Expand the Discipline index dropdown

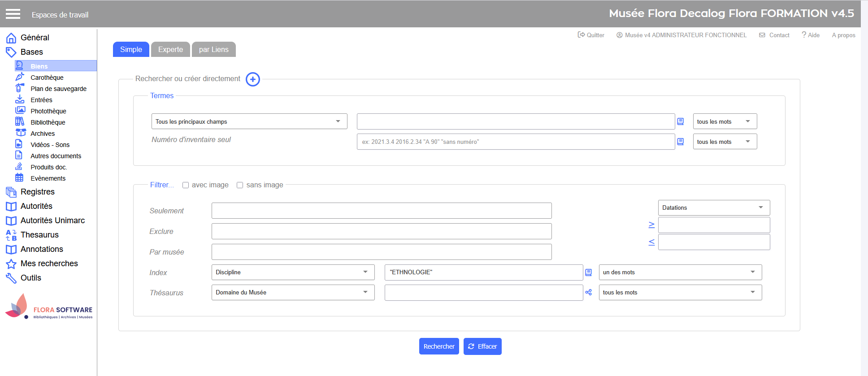click(293, 272)
